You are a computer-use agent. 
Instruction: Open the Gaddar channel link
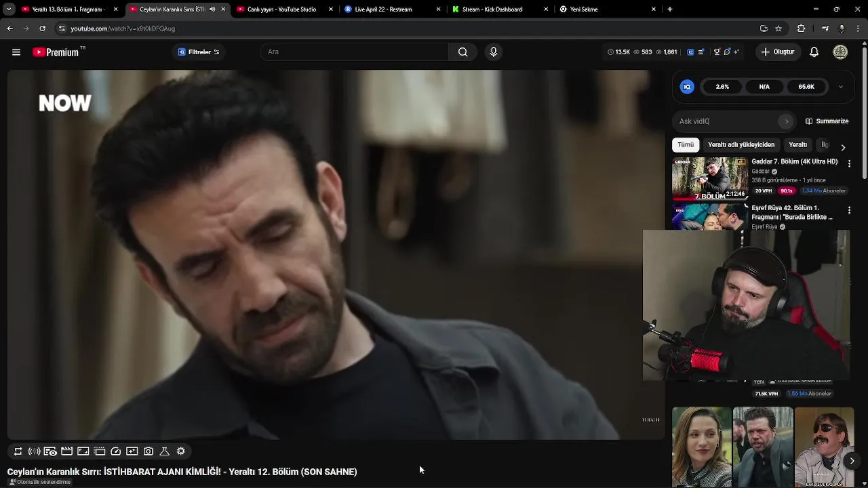(760, 171)
